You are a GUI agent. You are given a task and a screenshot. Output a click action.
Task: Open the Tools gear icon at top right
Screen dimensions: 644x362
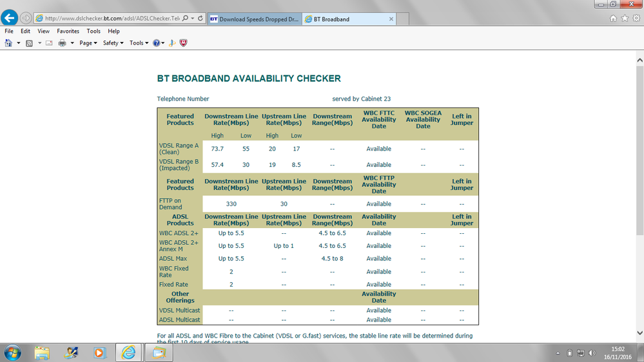pyautogui.click(x=636, y=19)
